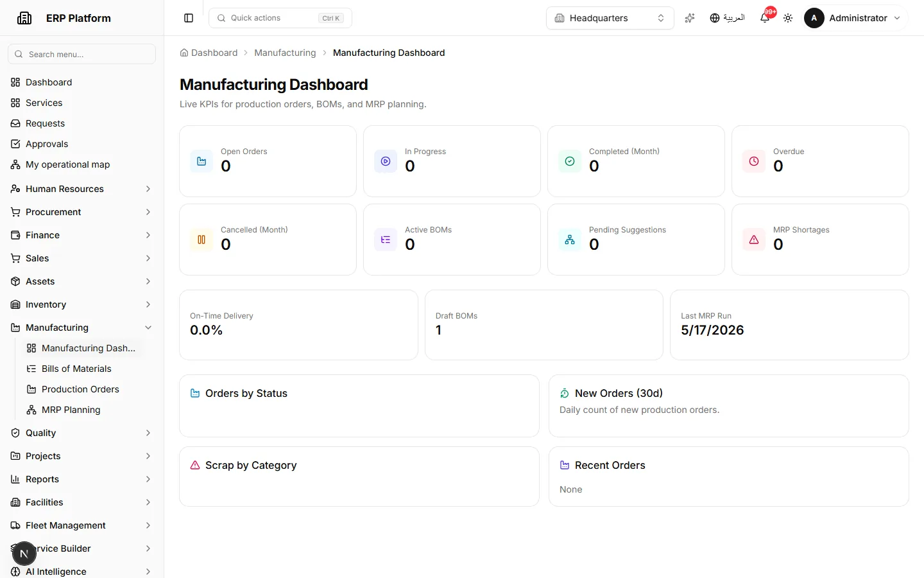Open the Headquarters branch selector
The height and width of the screenshot is (578, 924).
[610, 18]
